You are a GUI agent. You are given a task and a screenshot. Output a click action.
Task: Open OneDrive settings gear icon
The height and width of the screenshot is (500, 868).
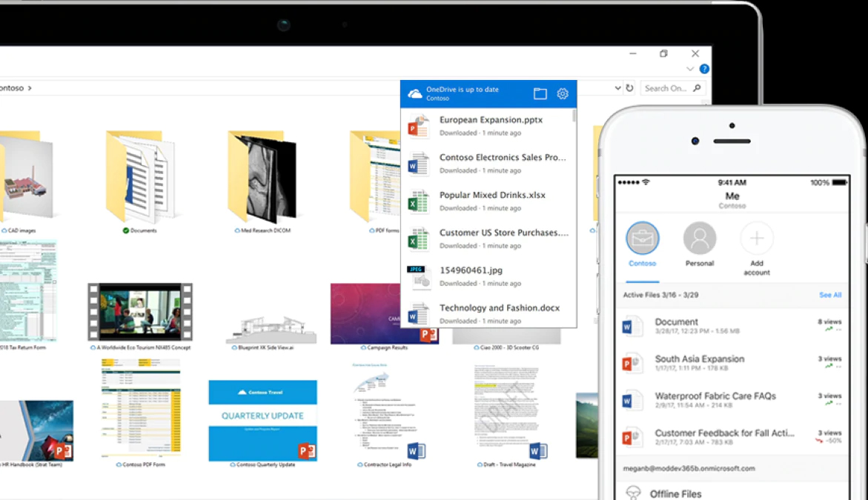coord(563,93)
